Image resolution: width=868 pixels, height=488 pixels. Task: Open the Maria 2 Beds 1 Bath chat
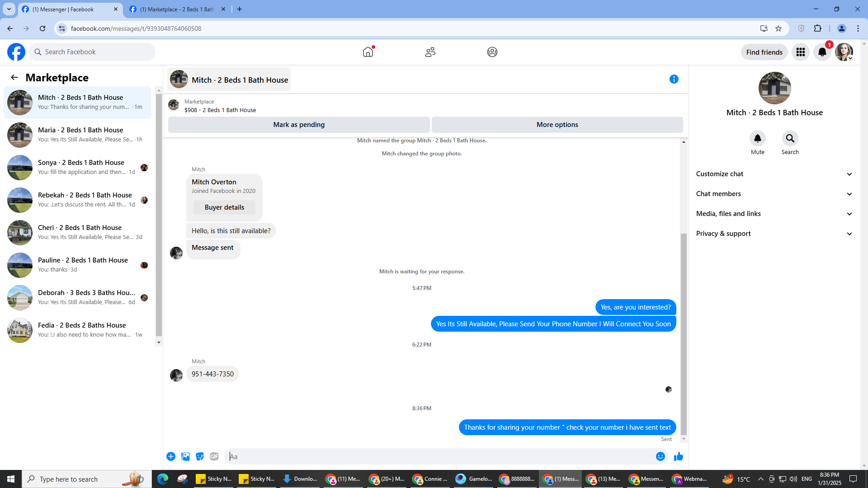point(78,135)
